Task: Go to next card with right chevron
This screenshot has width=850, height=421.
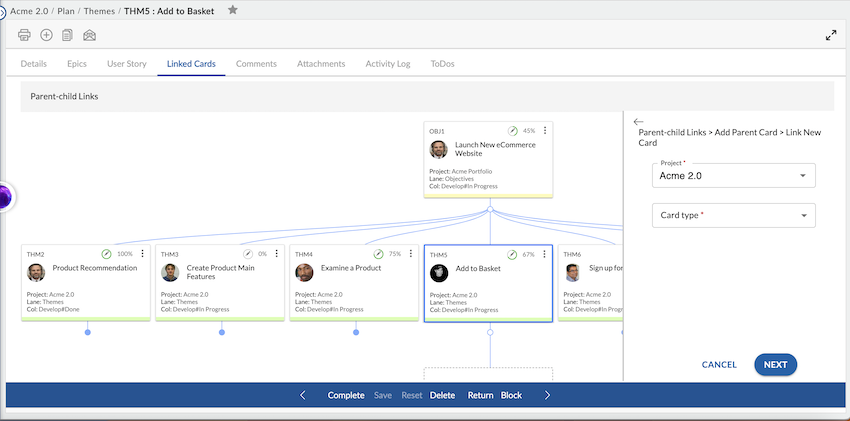Action: point(547,395)
